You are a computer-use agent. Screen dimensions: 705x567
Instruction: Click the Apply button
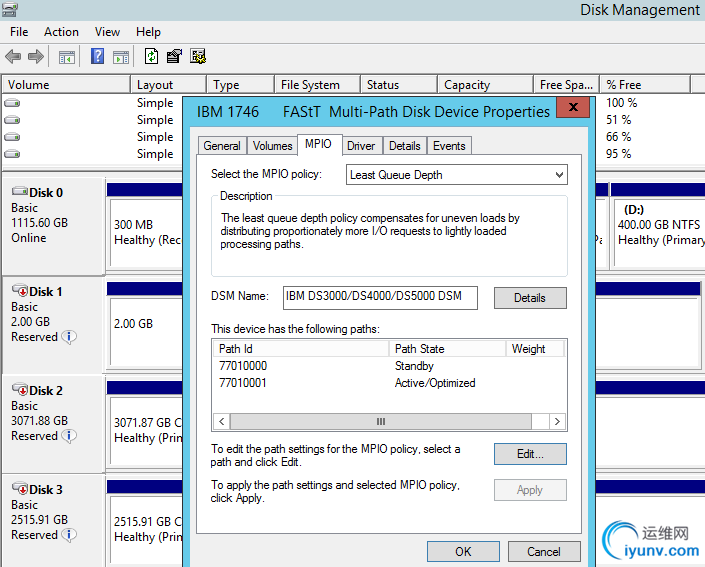(x=530, y=490)
